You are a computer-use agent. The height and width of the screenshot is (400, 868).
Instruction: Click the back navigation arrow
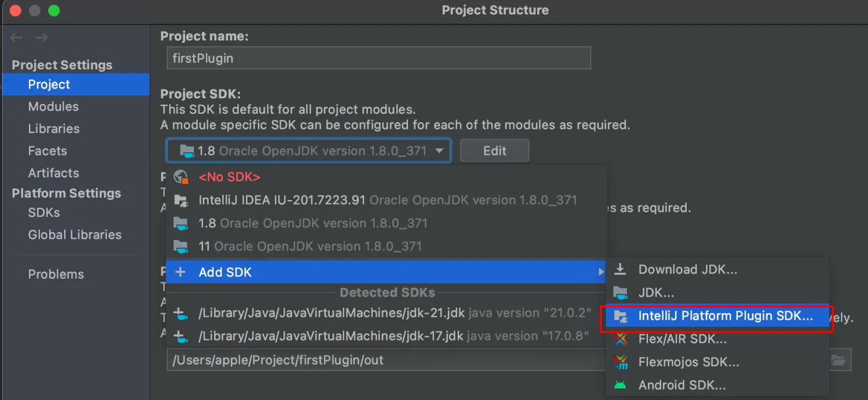pos(16,38)
